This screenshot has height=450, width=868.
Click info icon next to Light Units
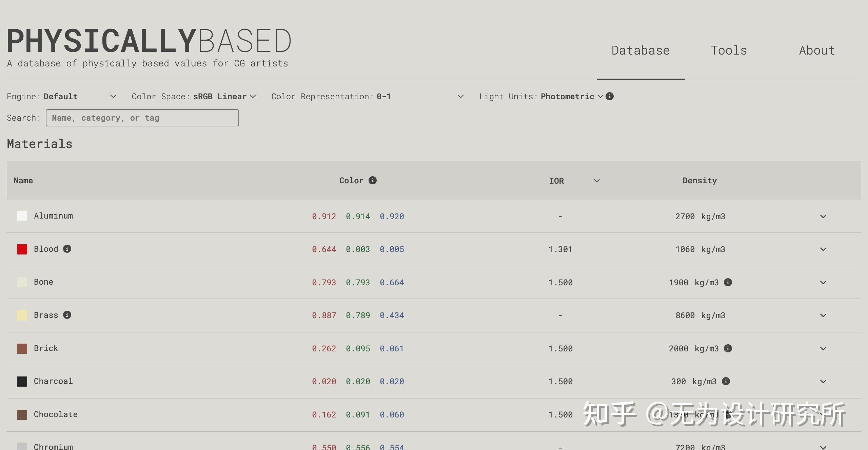tap(609, 97)
